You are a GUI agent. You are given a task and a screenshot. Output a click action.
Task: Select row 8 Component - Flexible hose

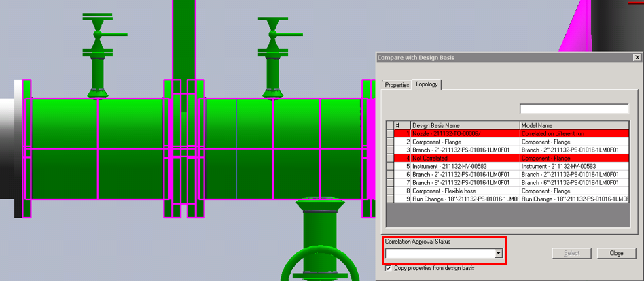pos(465,191)
